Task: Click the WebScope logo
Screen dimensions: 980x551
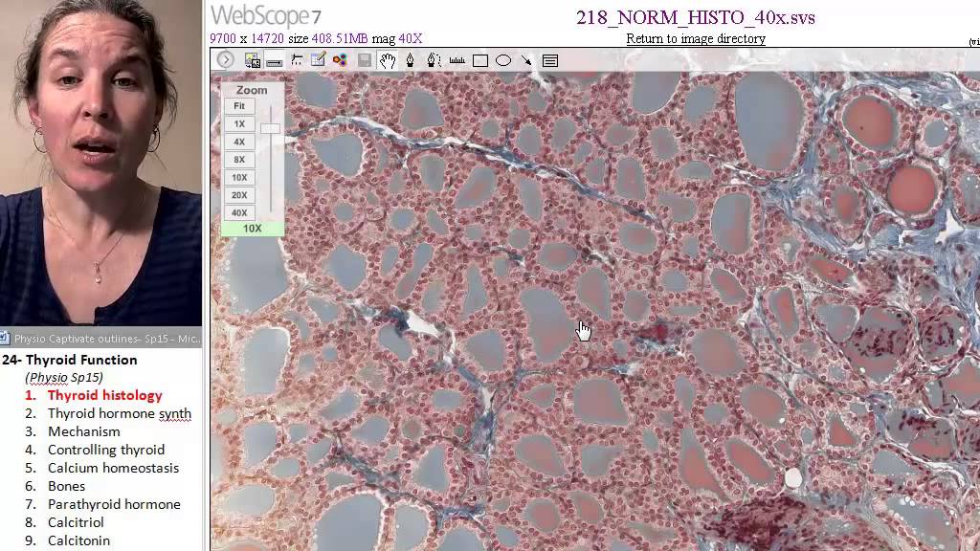Action: click(x=266, y=15)
